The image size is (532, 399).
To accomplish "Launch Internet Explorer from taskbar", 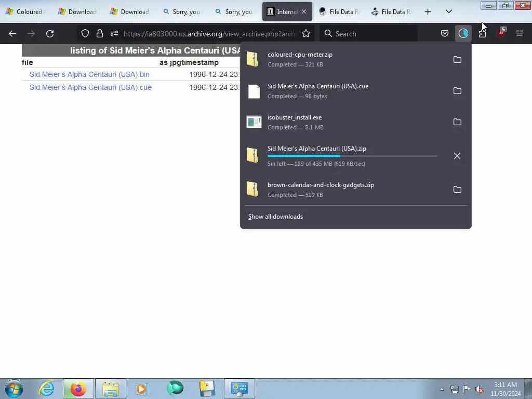I will pyautogui.click(x=46, y=389).
